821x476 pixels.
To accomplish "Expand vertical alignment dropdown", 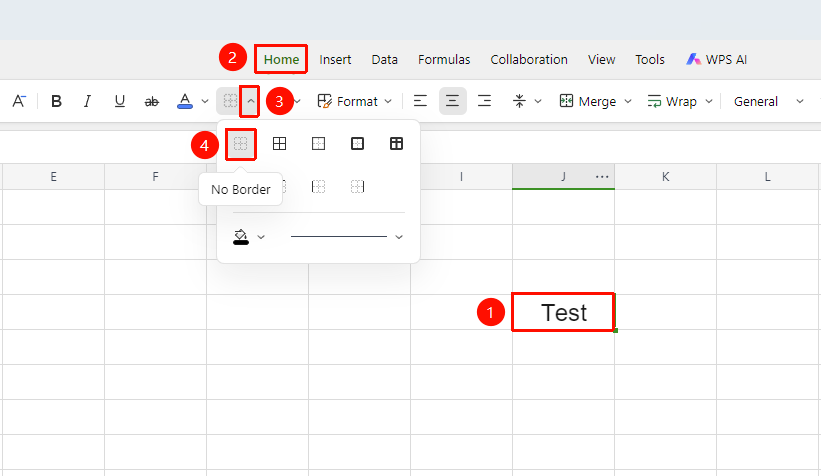I will [x=538, y=102].
